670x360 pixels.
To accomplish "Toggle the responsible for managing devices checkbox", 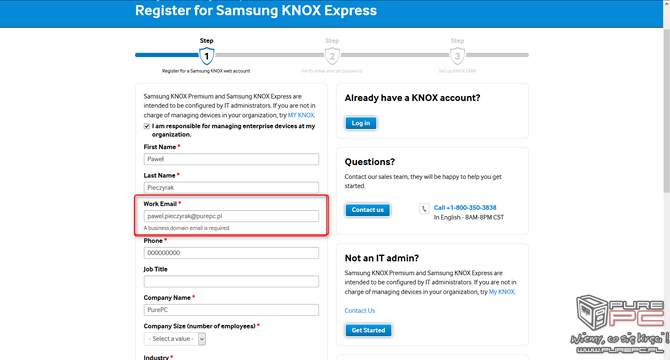I will (147, 126).
